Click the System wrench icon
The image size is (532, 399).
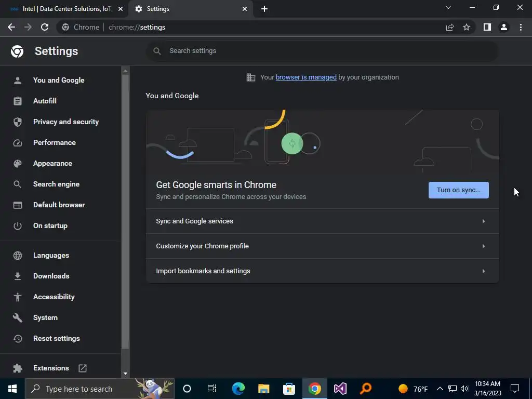[x=17, y=318]
